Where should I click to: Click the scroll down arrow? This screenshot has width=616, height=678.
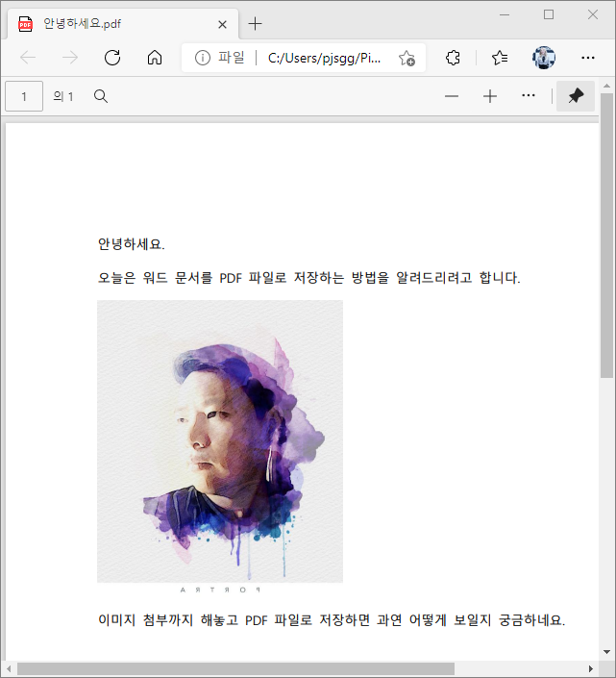click(606, 652)
